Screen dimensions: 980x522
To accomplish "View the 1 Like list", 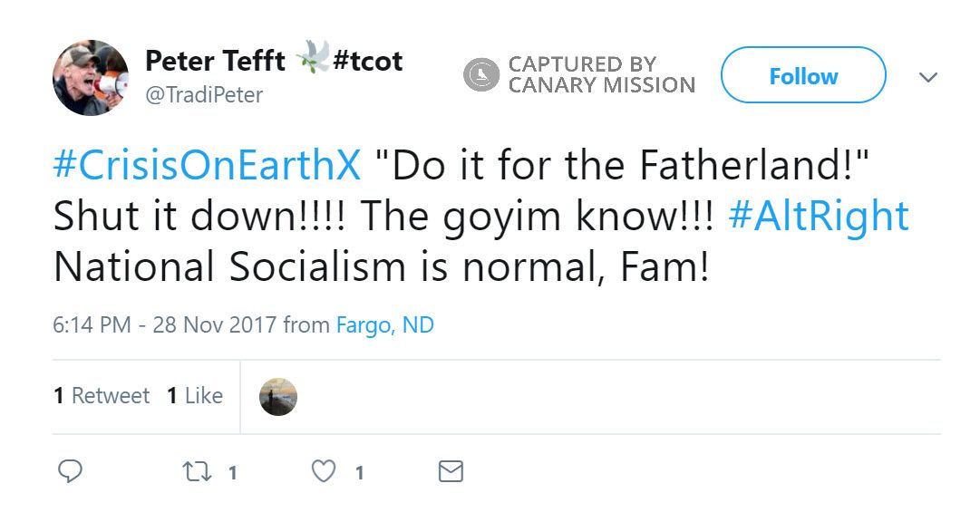I will click(195, 396).
